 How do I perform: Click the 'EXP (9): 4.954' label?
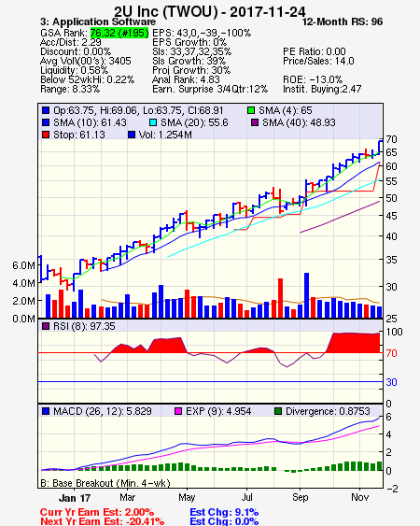[x=218, y=411]
